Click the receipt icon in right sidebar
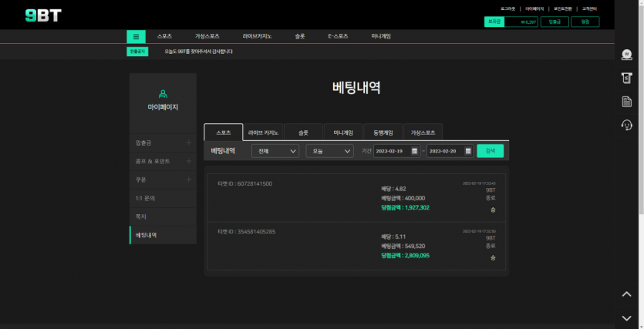Screen dimensions: 644x329 coord(626,78)
